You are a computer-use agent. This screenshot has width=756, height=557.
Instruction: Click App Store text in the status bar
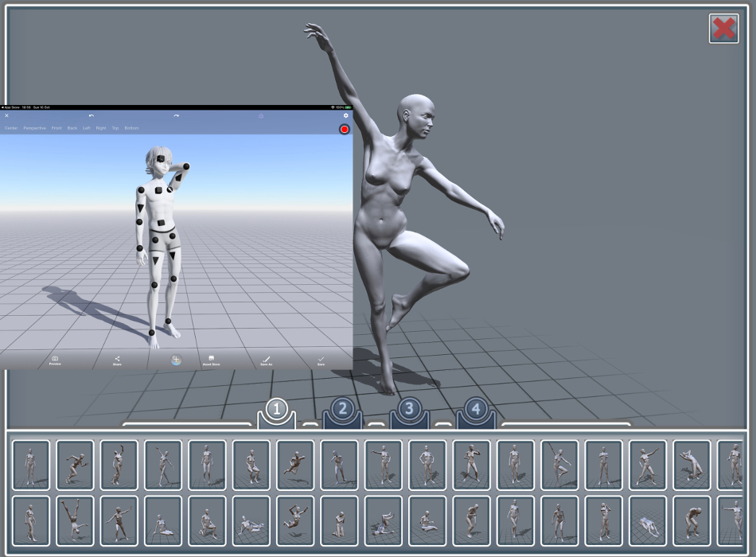[x=12, y=106]
